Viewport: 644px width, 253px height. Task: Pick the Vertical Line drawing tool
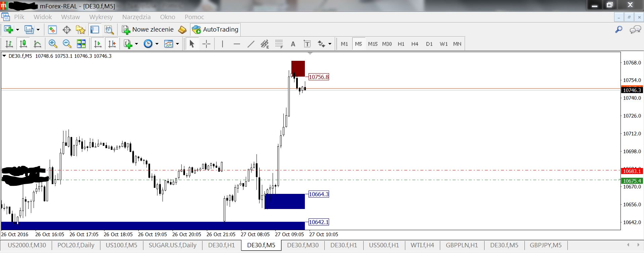click(222, 44)
